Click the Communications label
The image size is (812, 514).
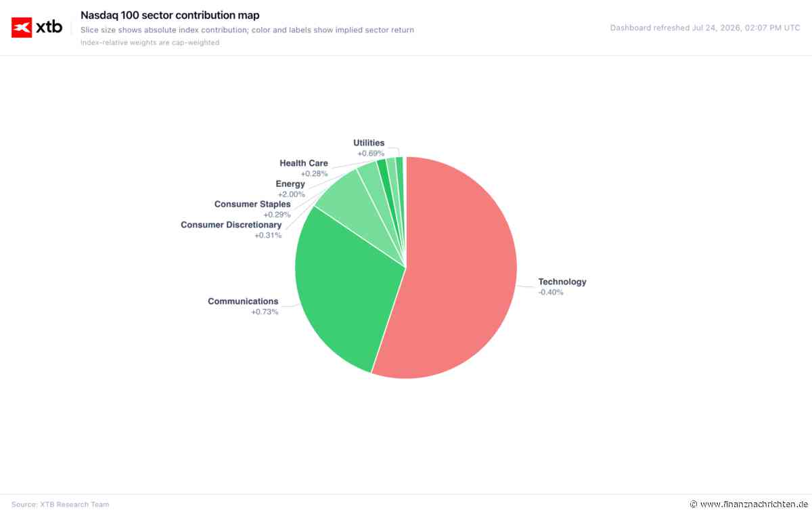(243, 301)
